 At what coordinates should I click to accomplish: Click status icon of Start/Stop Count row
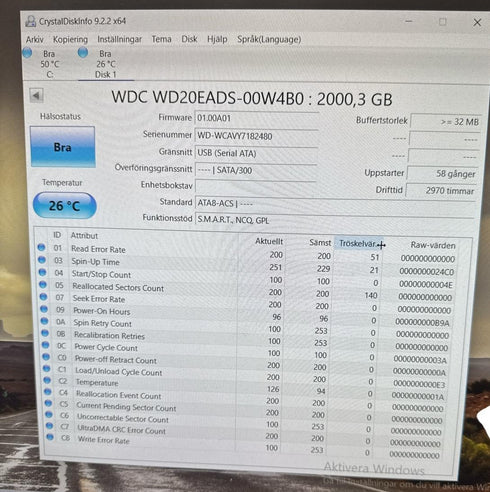coord(43,272)
